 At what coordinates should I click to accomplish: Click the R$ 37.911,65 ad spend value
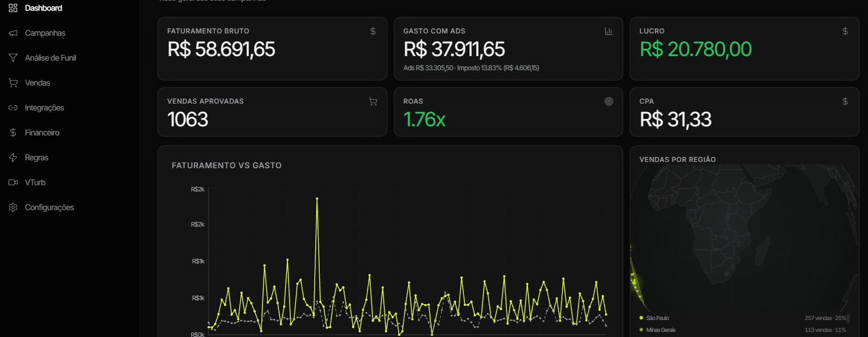click(454, 49)
